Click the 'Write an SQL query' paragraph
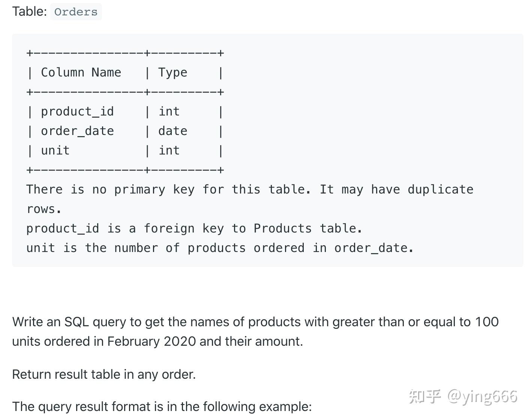Image resolution: width=531 pixels, height=420 pixels. [x=255, y=331]
